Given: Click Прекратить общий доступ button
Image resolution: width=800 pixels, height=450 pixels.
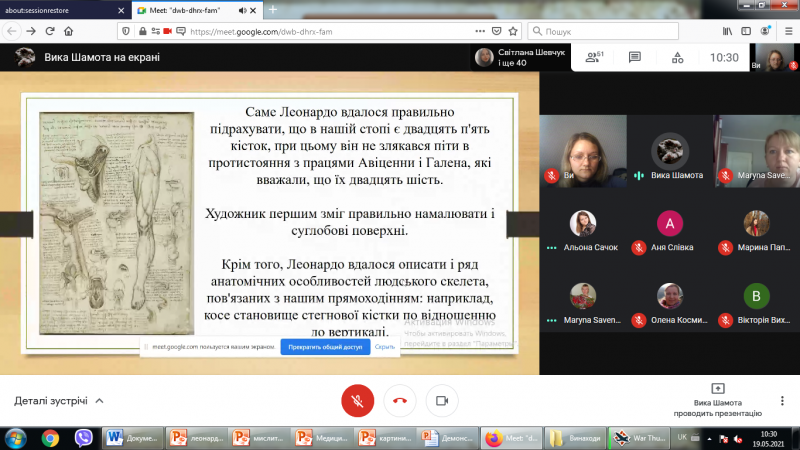Looking at the screenshot, I should [325, 347].
